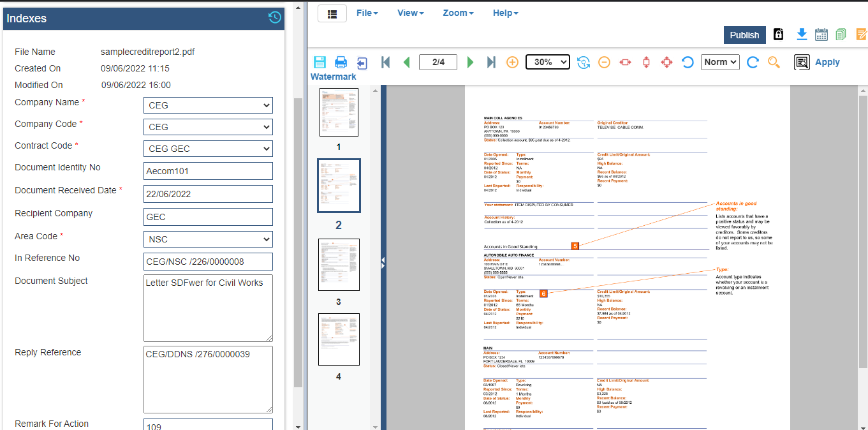
Task: Open the Help menu
Action: pos(505,13)
